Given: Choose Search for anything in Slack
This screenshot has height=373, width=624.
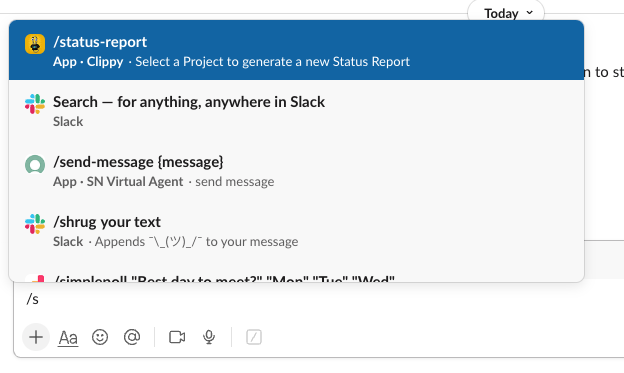Looking at the screenshot, I should tap(296, 110).
